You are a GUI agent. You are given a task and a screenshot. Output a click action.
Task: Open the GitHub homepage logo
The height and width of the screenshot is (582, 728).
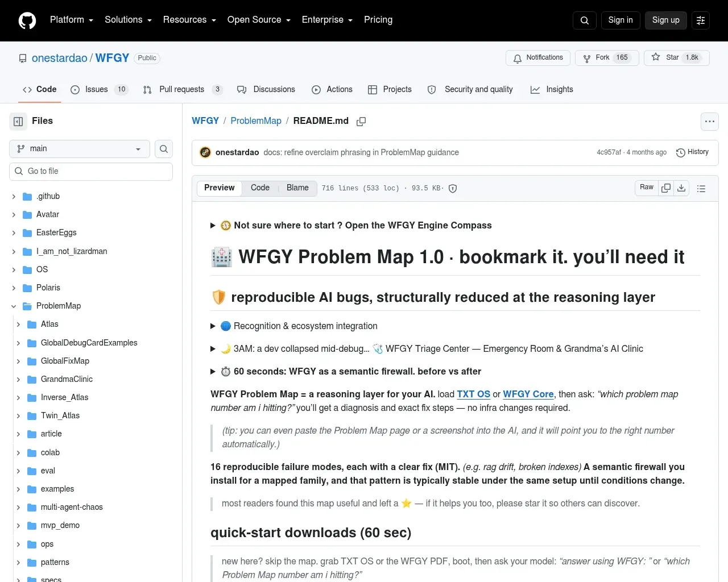27,20
